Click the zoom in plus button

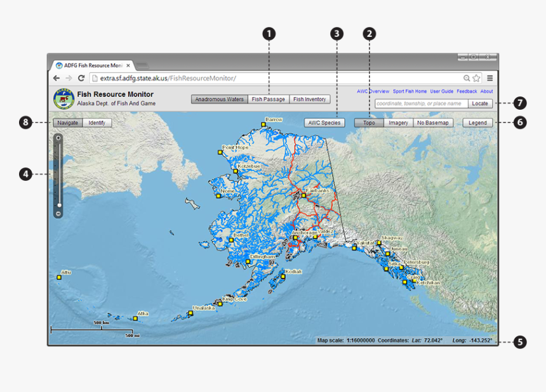58,137
